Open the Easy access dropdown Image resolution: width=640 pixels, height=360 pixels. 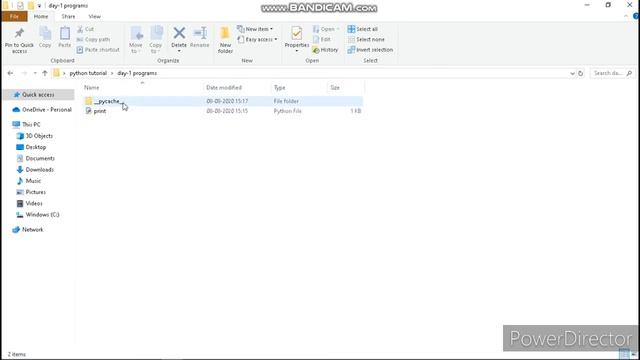pyautogui.click(x=257, y=40)
